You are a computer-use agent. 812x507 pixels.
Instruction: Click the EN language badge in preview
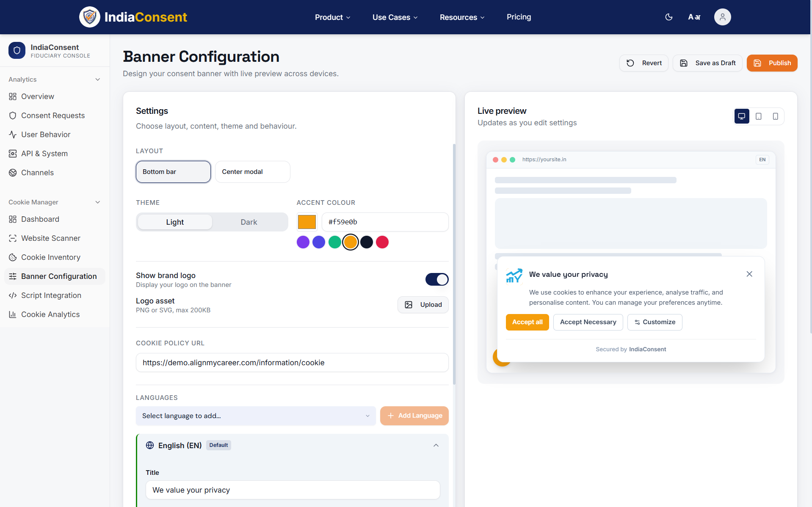pyautogui.click(x=762, y=160)
